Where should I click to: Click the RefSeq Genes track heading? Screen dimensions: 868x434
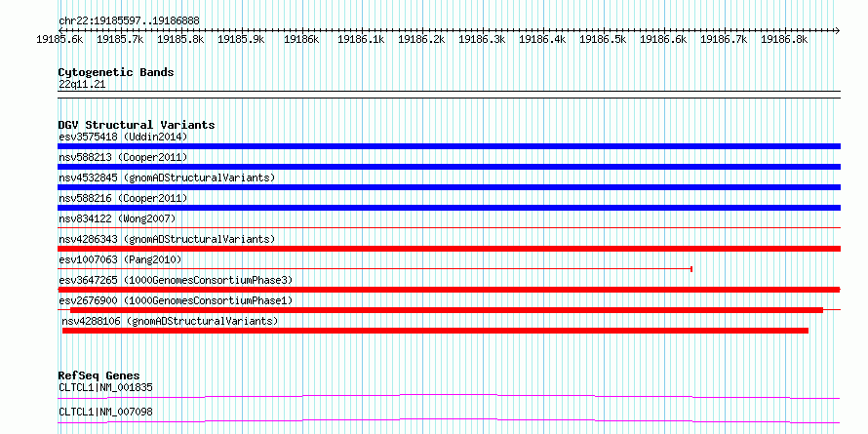tap(99, 375)
